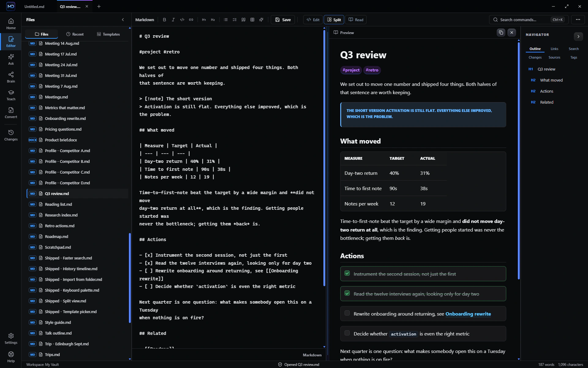
Task: Click the file list scrollbar thumb
Action: coord(130,278)
